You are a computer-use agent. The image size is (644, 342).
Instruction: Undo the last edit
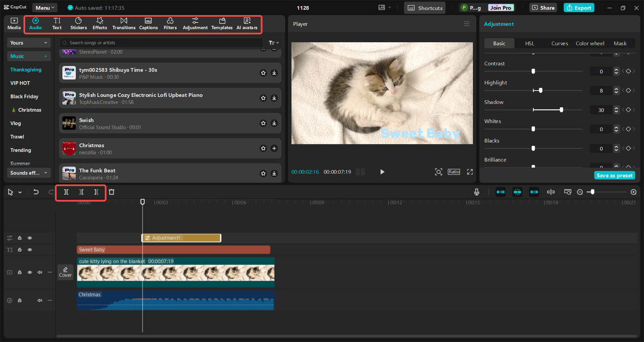coord(36,192)
